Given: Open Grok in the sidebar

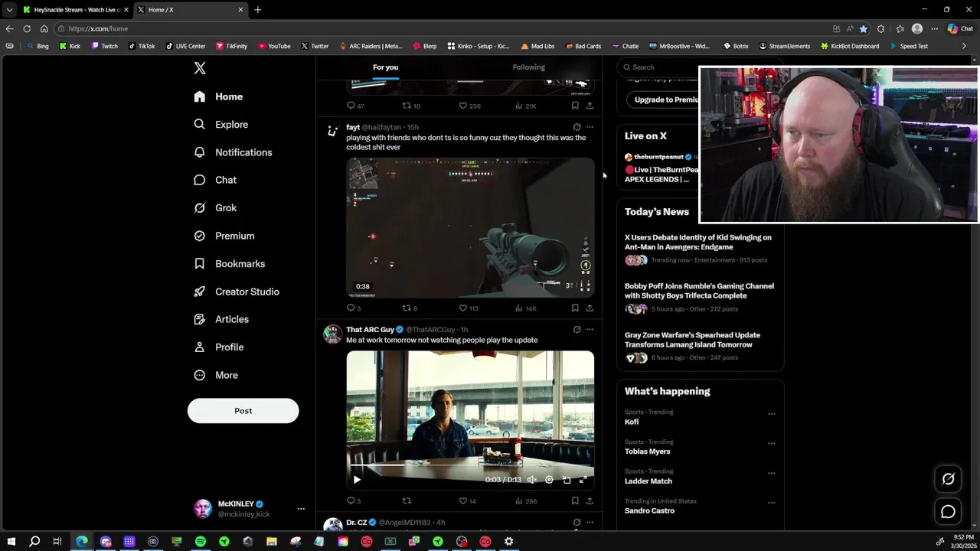Looking at the screenshot, I should click(216, 207).
